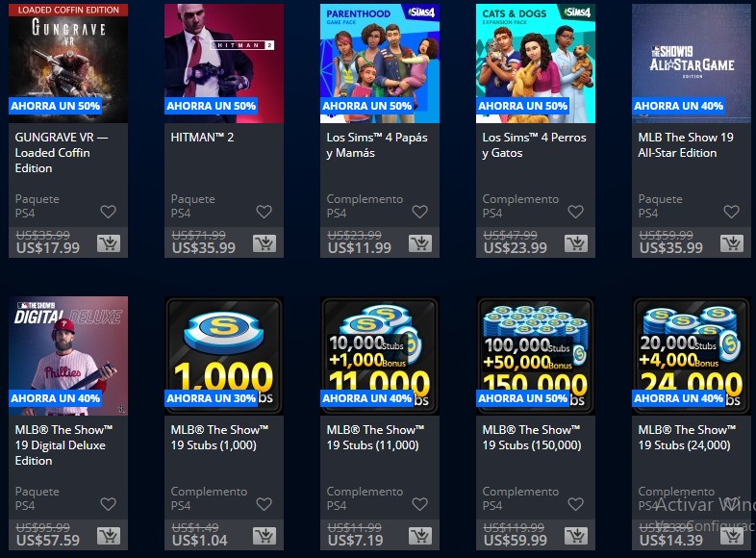Add Los Sims 4 Perros y Gatos to cart
Image resolution: width=756 pixels, height=558 pixels.
pyautogui.click(x=576, y=243)
